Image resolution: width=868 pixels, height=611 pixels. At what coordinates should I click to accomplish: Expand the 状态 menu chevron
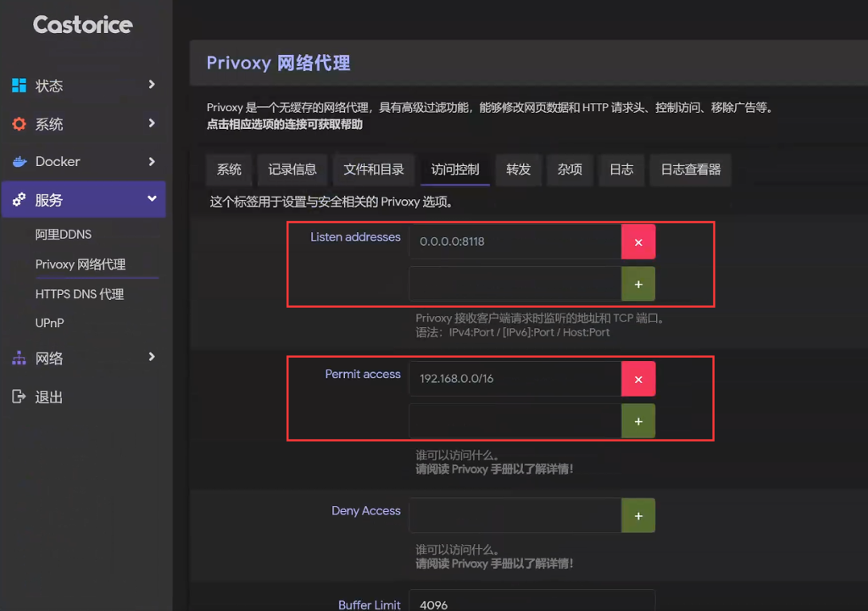(152, 85)
